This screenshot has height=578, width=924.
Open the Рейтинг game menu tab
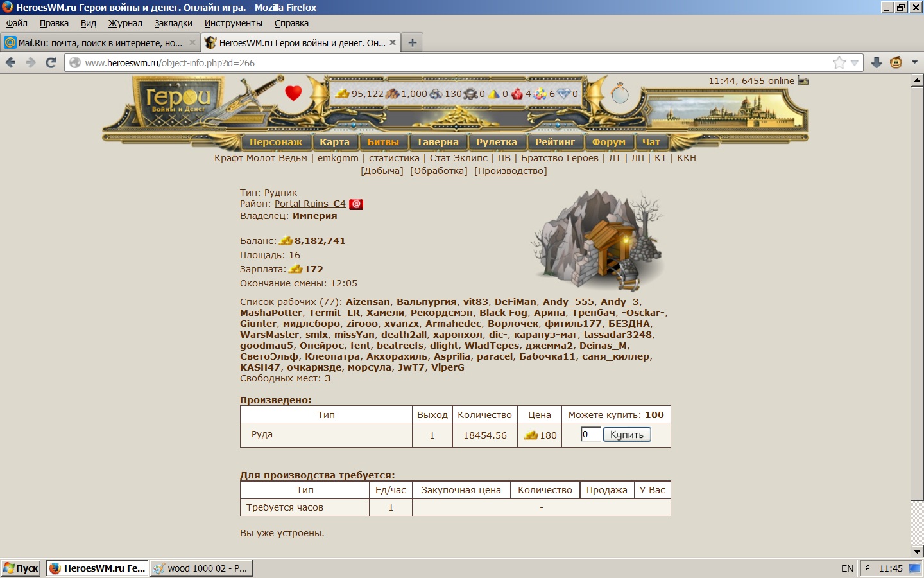[x=555, y=142]
